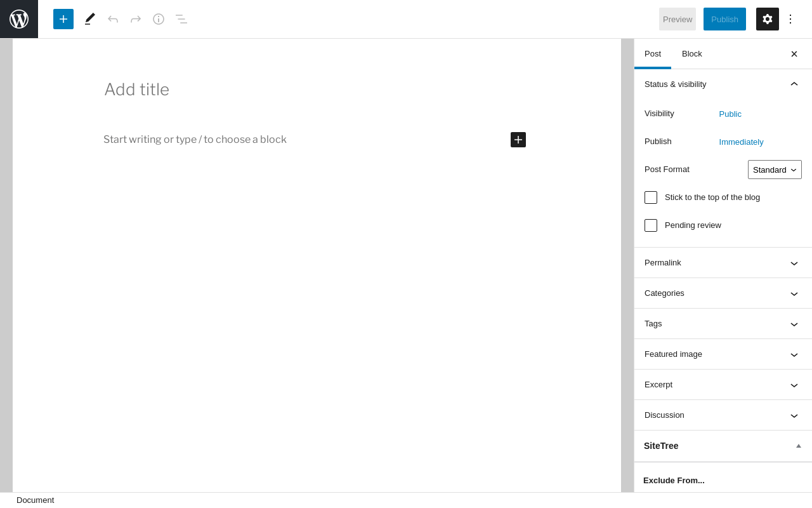The image size is (812, 508).
Task: Click the Preview button
Action: click(x=678, y=19)
